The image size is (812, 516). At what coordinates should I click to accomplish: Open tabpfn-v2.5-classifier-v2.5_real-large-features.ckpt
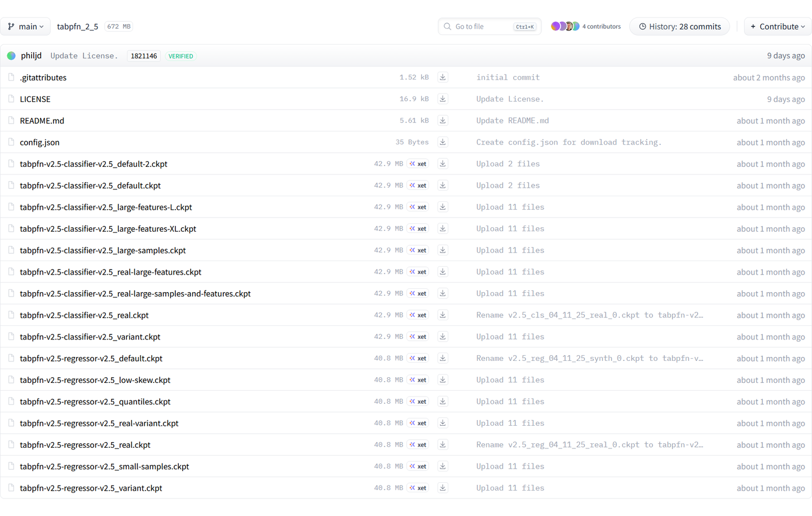[111, 272]
